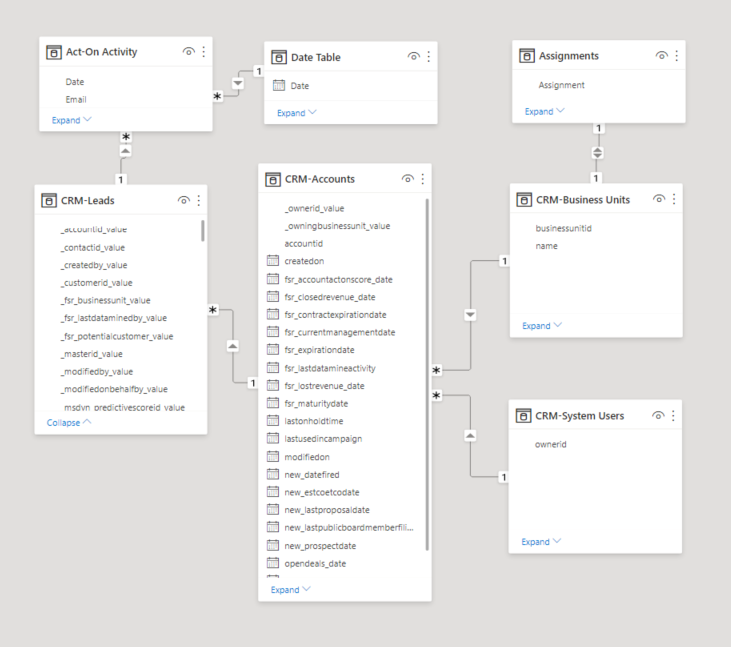Select filter arrow on Accounts to Business Units relationship
Viewport: 731px width, 647px height.
coord(470,315)
